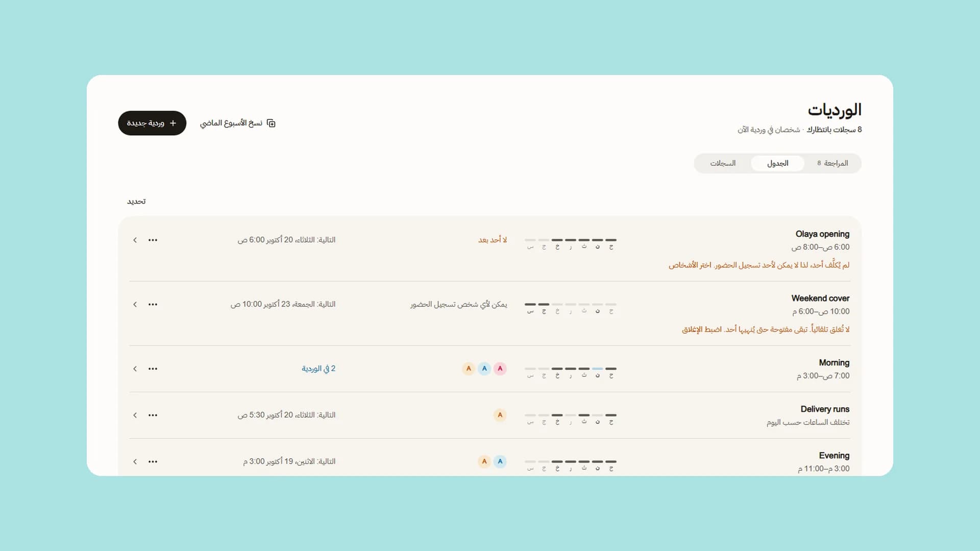Click the Weekend cover shift name
This screenshot has width=980, height=551.
[x=820, y=298]
